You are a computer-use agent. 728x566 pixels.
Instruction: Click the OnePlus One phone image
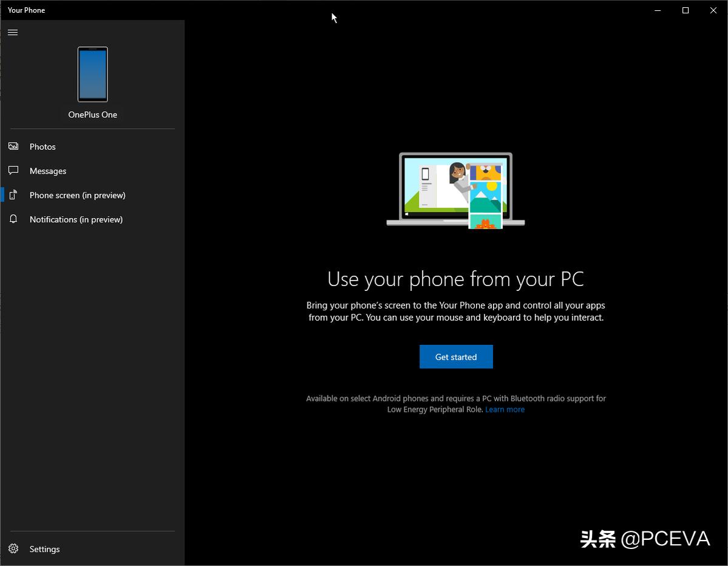92,74
